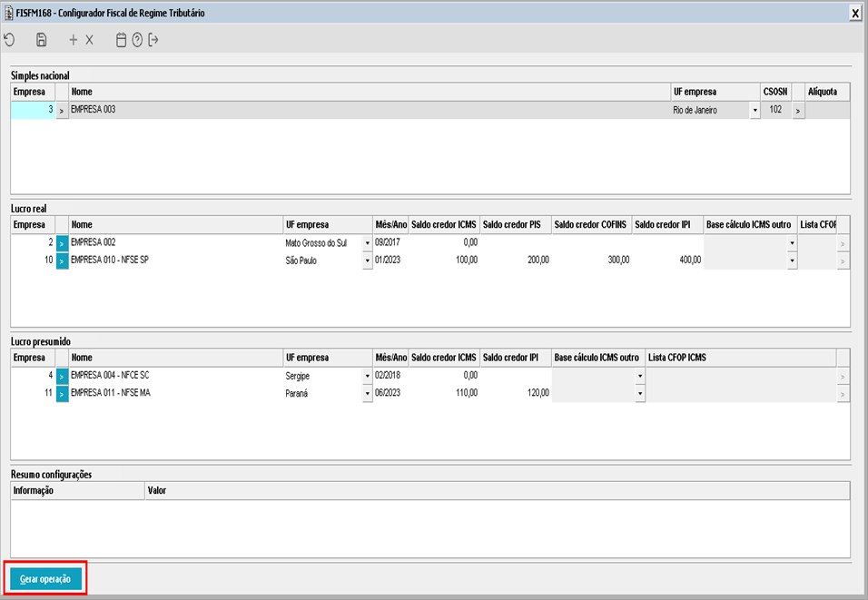Open Base cálculo ICMS outro dropdown for EMPRESA 011
The image size is (868, 600).
click(x=640, y=394)
